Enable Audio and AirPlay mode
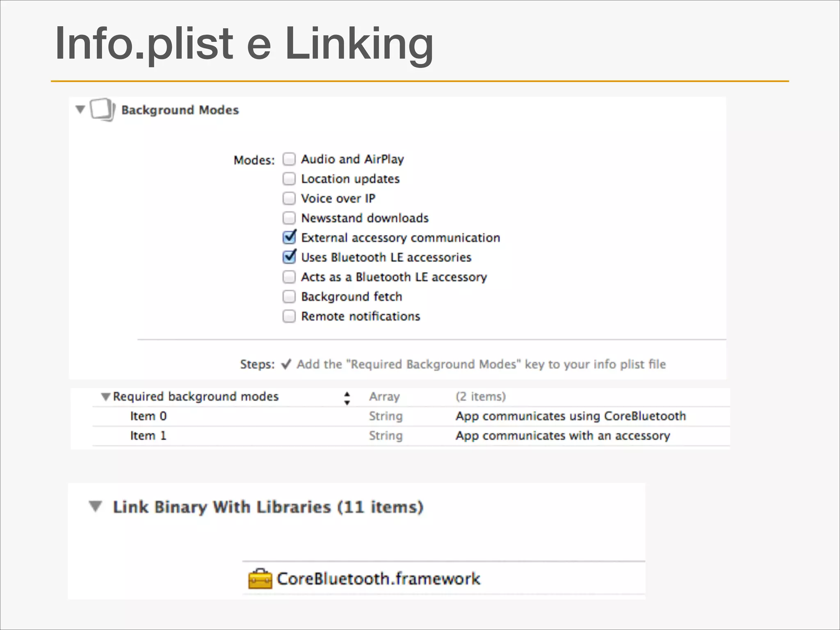Screen dimensions: 840x630 289,159
